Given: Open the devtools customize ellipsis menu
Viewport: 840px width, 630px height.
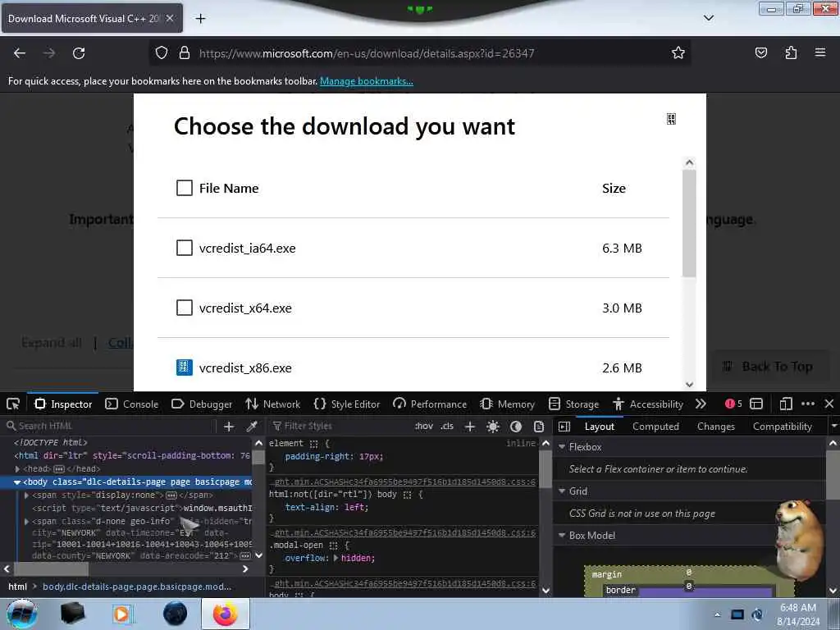Looking at the screenshot, I should click(808, 404).
